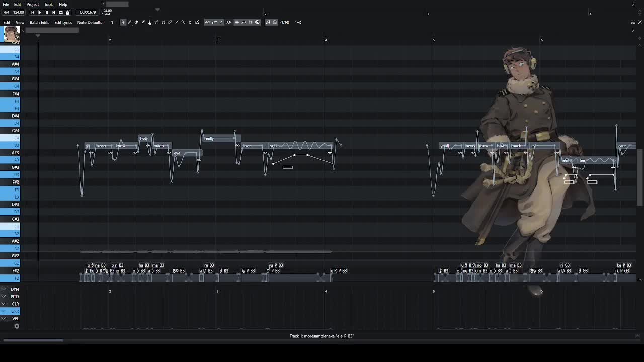Open expression settings gear icon

(x=17, y=326)
